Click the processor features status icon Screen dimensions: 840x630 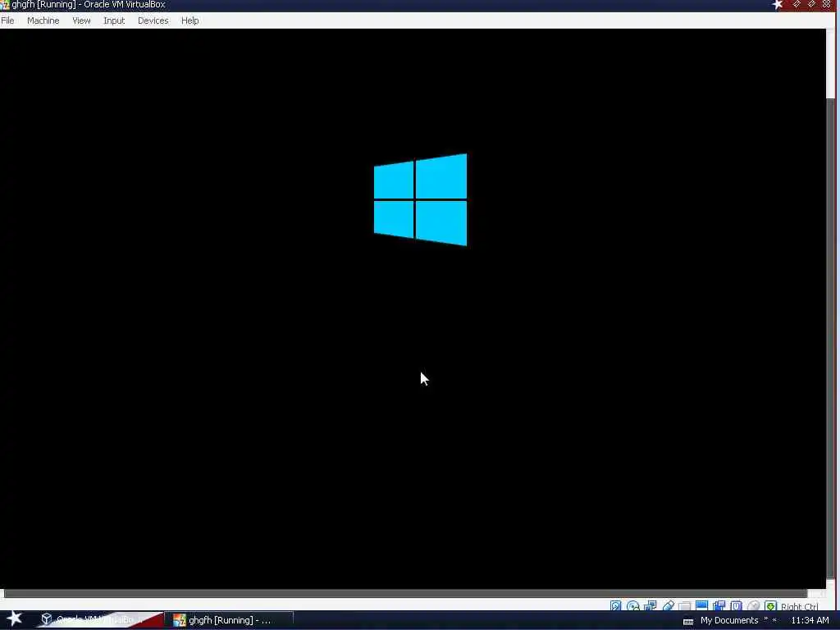click(x=736, y=605)
